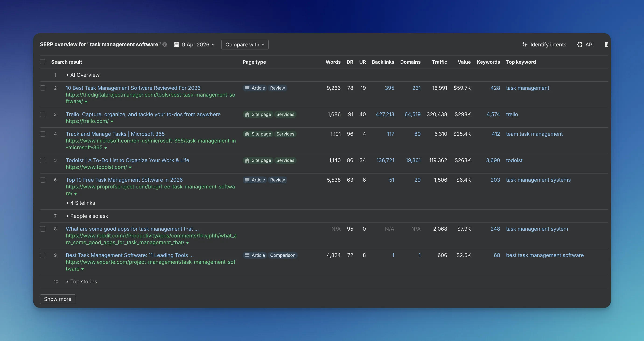This screenshot has height=341, width=644.
Task: Click the Site page icon on the Microsoft 365 row
Action: 247,134
